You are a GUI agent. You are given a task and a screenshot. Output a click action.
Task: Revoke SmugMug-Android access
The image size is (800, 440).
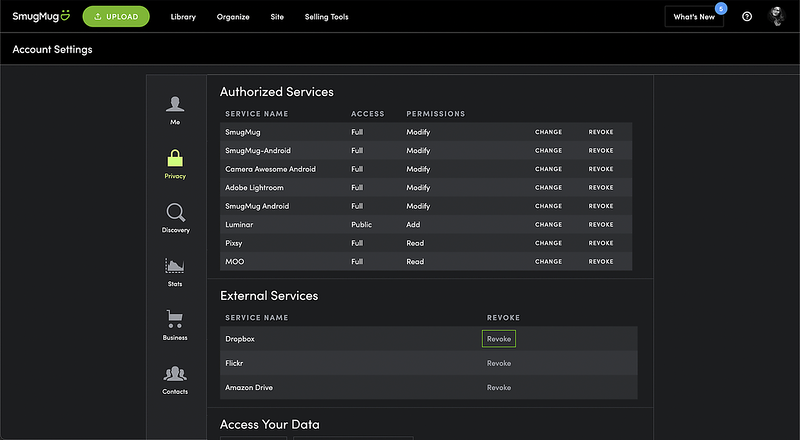click(x=601, y=151)
